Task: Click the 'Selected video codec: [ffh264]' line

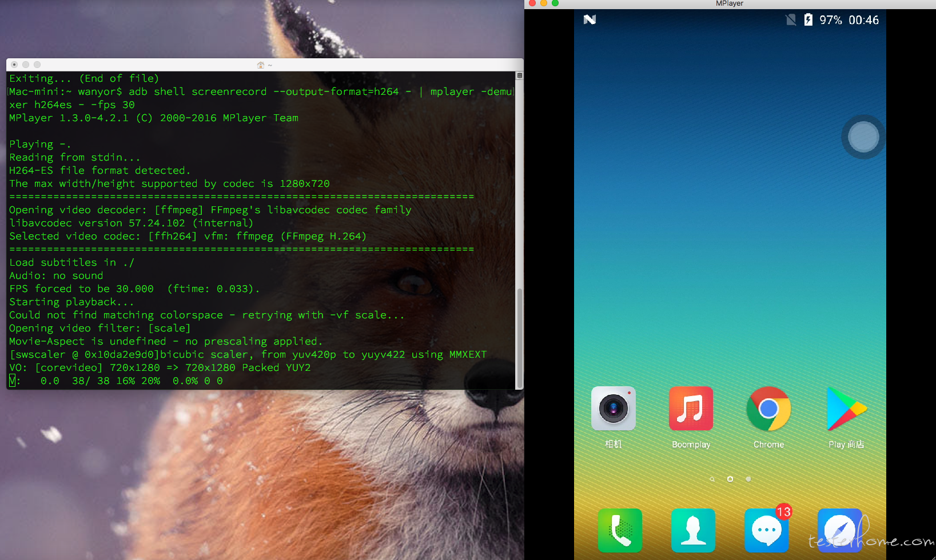Action: (x=188, y=236)
